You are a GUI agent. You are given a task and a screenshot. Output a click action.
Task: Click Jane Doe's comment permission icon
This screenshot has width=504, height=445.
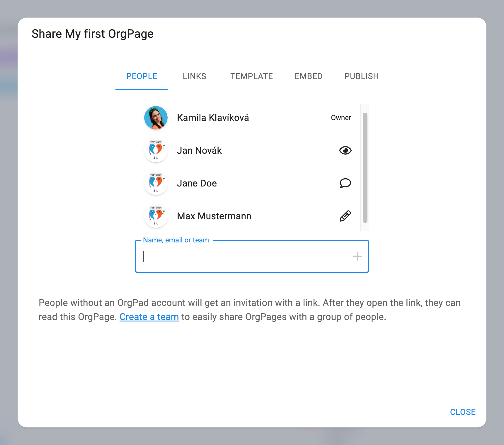point(345,183)
